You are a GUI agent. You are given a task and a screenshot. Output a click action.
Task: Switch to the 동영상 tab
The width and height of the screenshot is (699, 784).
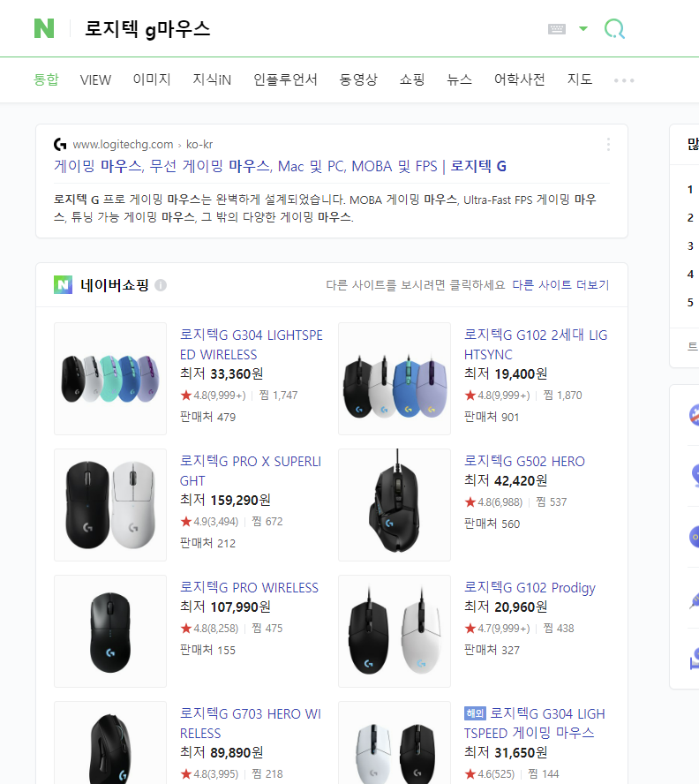coord(358,79)
